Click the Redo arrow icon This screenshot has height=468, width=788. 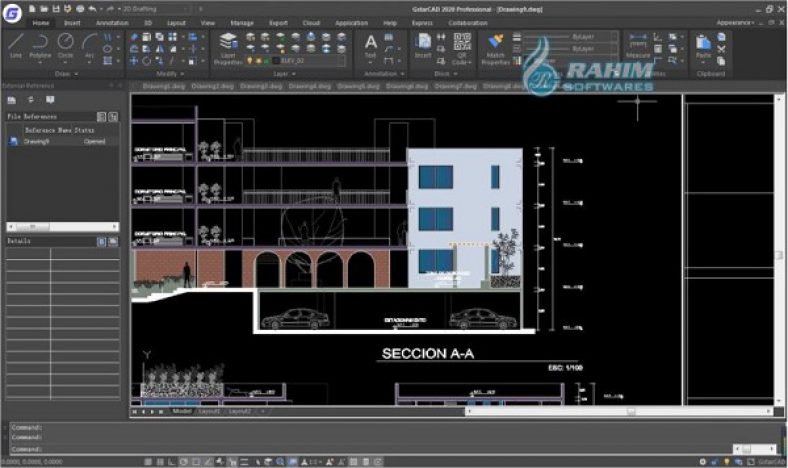tap(110, 9)
